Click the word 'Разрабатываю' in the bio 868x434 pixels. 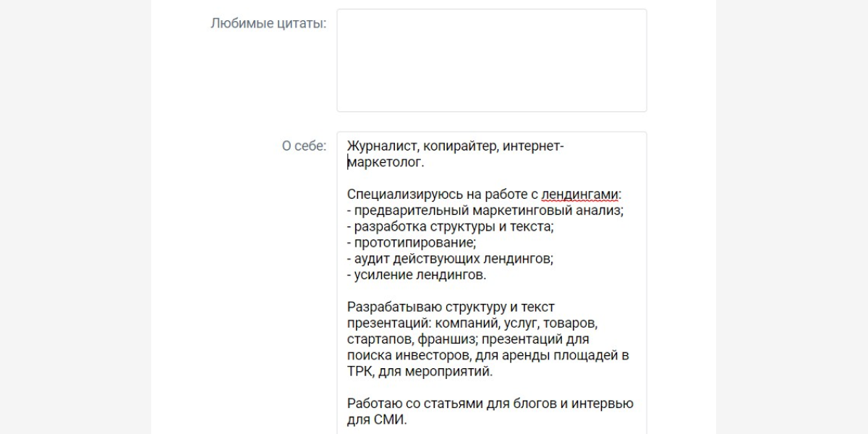tap(387, 307)
